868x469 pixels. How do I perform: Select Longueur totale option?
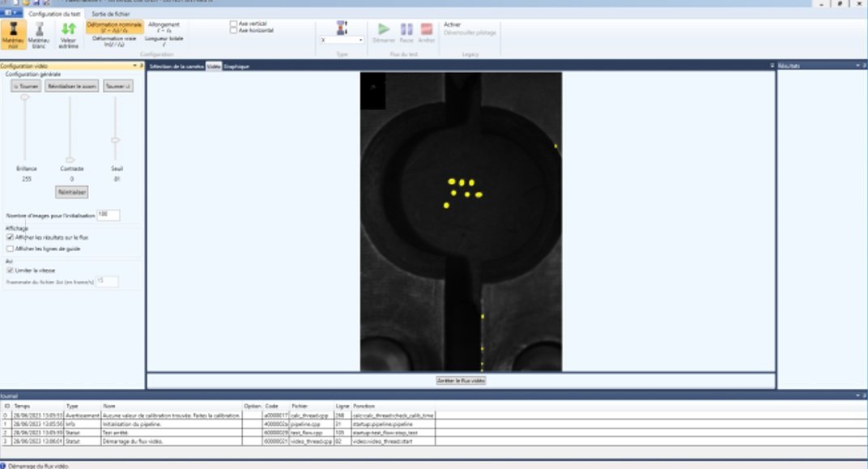(x=164, y=41)
